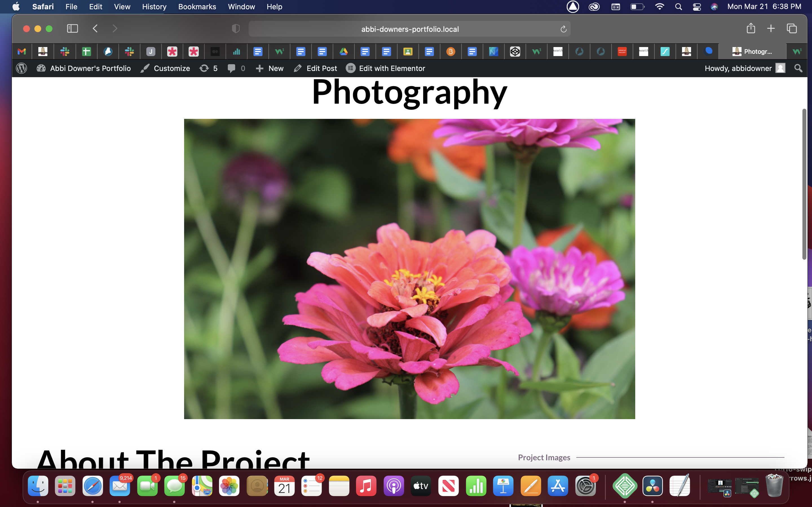
Task: Click the privacy shield icon
Action: click(x=236, y=29)
